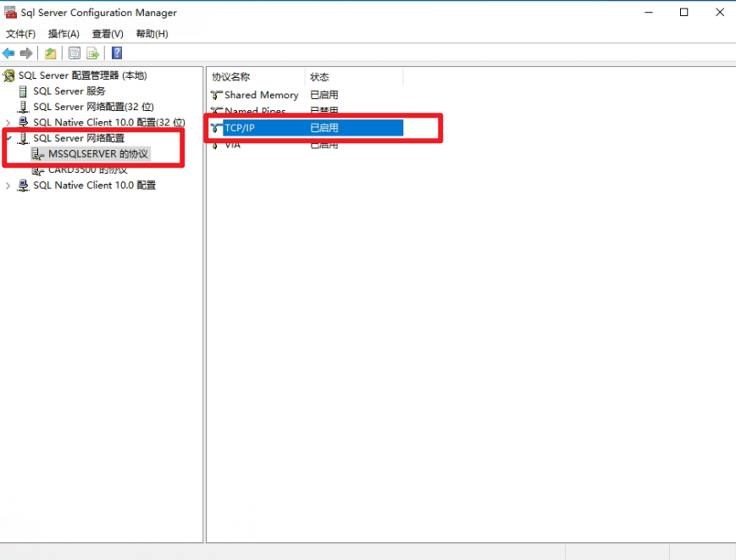Click the Forward arrow toolbar icon
This screenshot has height=560, width=736.
(26, 53)
